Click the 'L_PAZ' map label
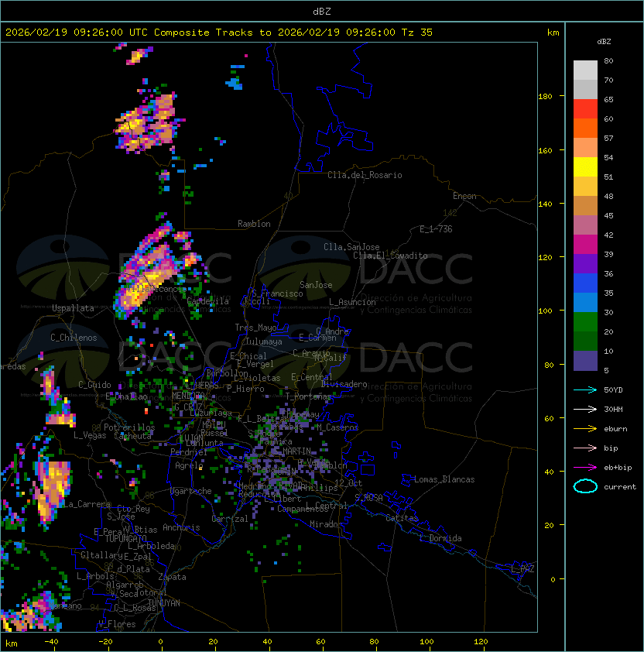The height and width of the screenshot is (652, 644). tap(522, 569)
